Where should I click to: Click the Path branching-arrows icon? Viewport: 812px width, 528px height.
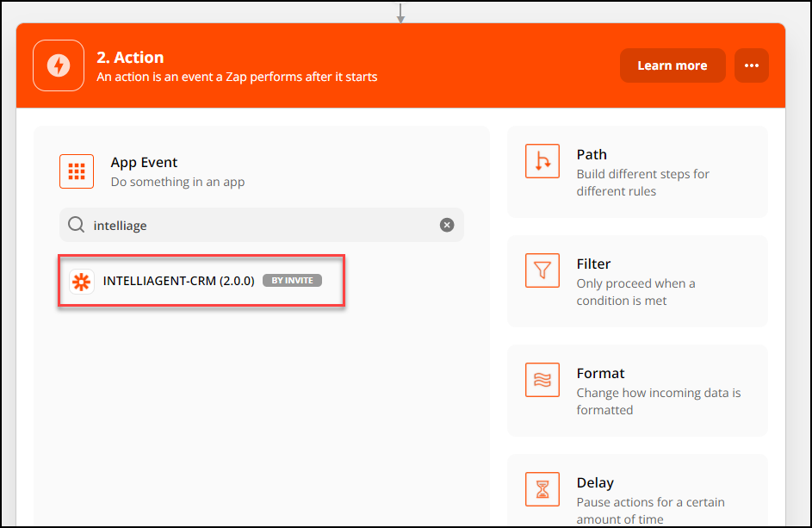542,161
